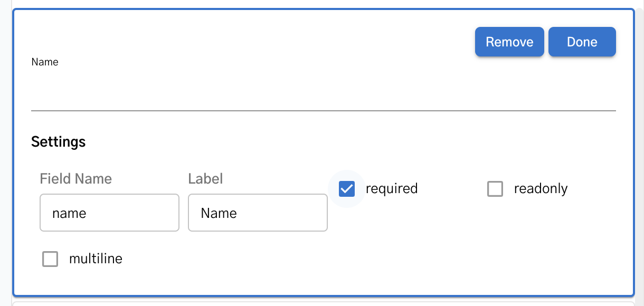Click the Settings heading
644x306 pixels.
(x=58, y=141)
